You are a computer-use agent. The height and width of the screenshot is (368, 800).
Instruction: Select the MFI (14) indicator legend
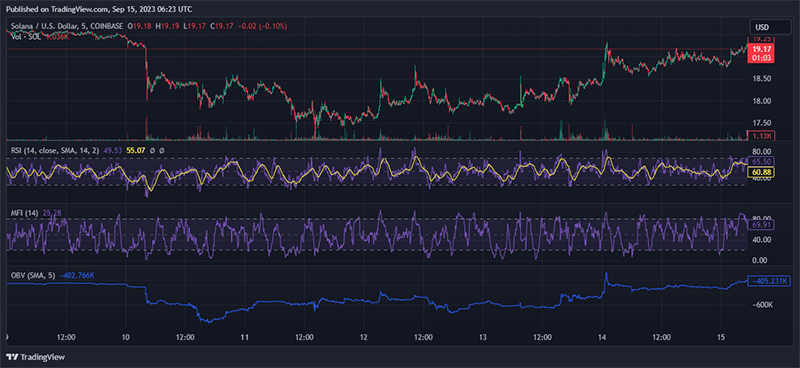tap(23, 212)
